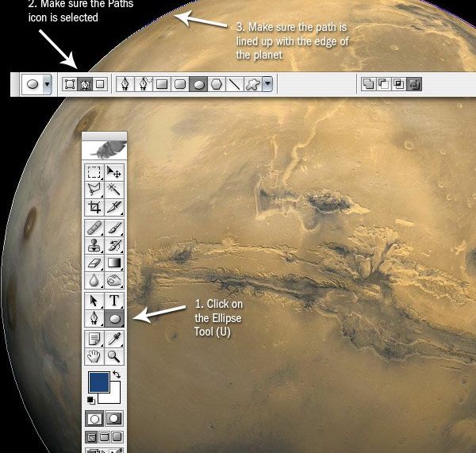This screenshot has width=476, height=453.
Task: Reset to default black and white colors
Action: click(x=90, y=400)
